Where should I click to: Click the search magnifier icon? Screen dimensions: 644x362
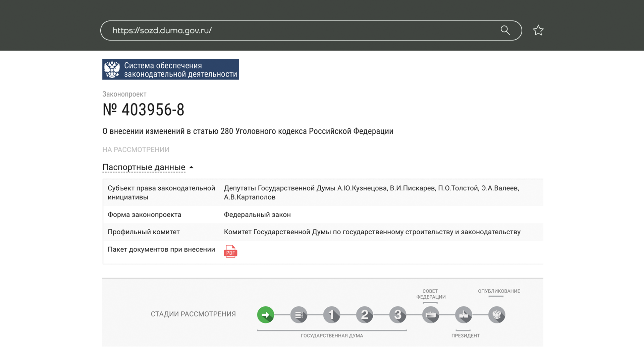click(x=505, y=30)
